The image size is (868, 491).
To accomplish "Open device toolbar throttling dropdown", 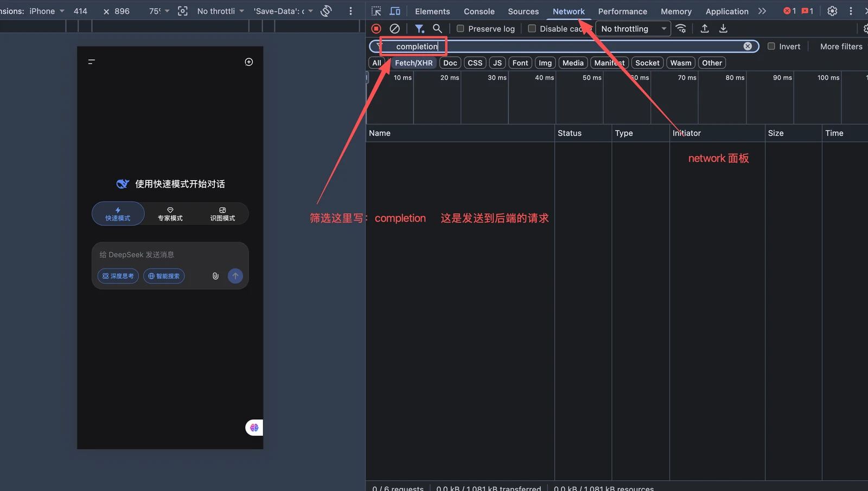I will pos(220,11).
